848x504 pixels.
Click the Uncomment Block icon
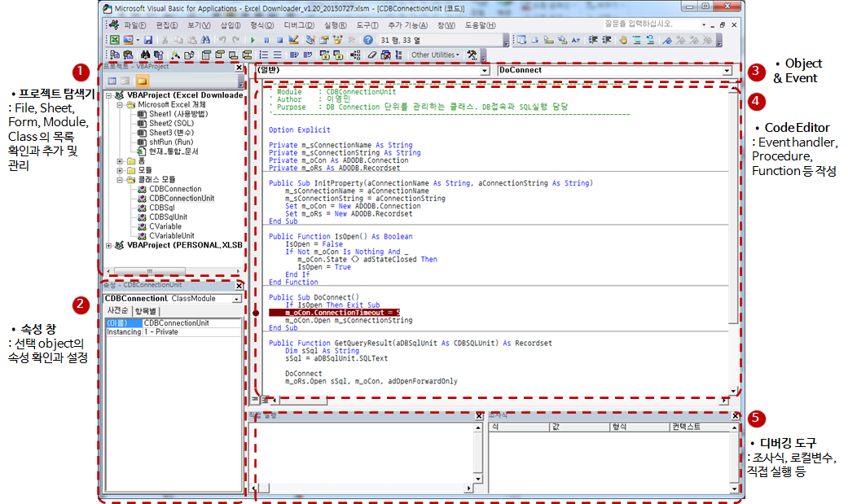[x=651, y=40]
